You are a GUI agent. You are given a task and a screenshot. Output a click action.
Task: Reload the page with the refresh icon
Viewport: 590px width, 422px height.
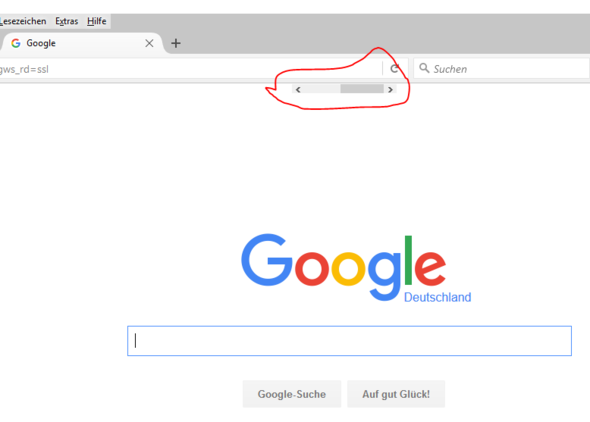[394, 68]
